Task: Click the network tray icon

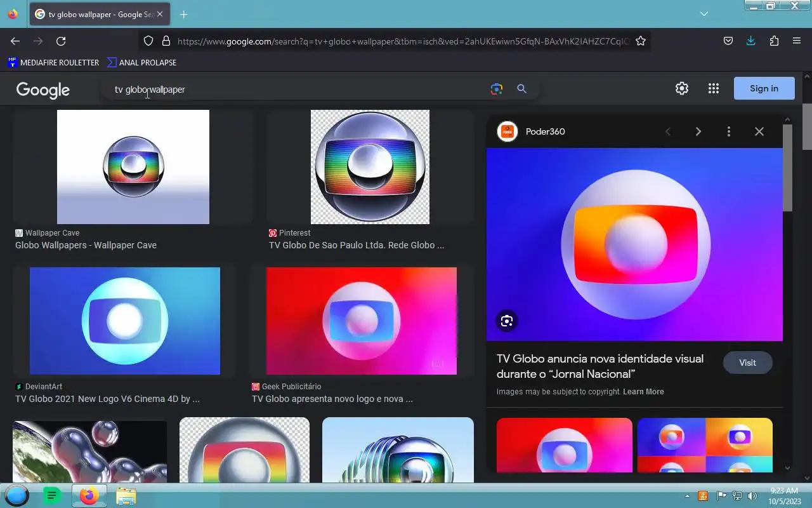Action: coord(737,496)
